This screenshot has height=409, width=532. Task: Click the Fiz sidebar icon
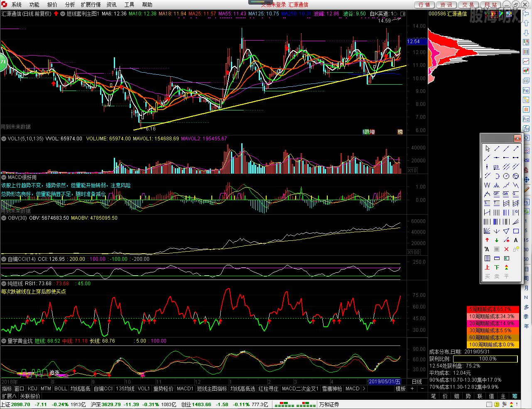pos(526,119)
